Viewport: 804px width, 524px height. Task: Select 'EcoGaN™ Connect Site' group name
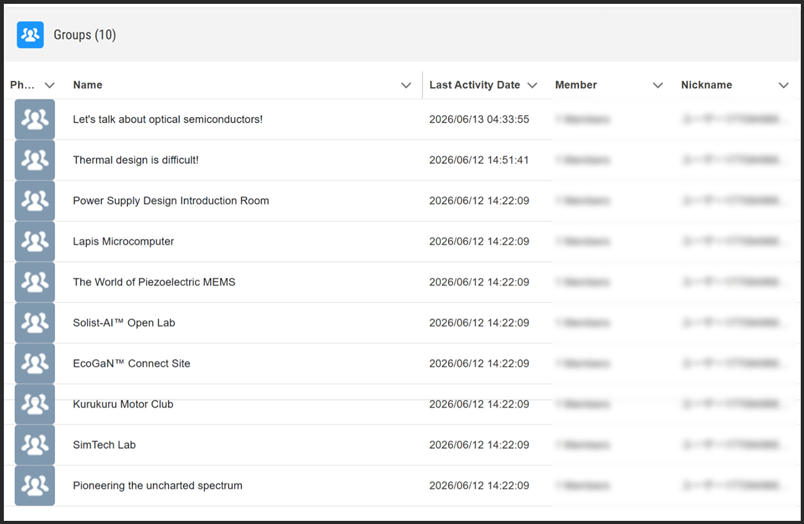[x=131, y=364]
